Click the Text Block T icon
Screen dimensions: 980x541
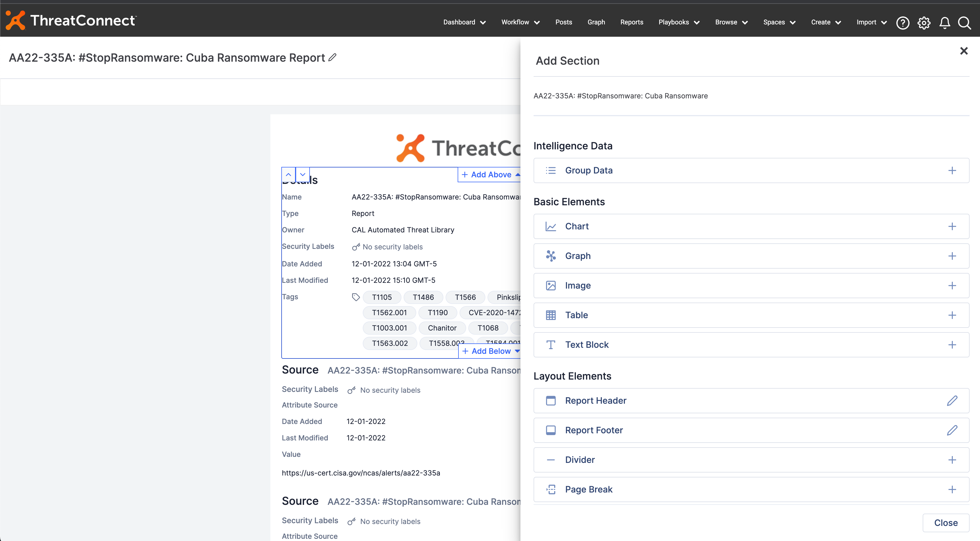point(551,345)
